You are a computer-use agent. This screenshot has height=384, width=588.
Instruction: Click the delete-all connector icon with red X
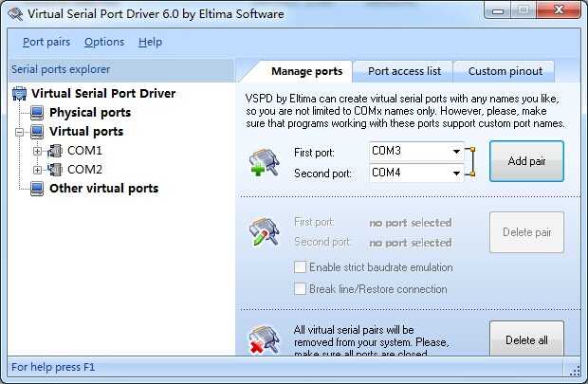point(265,339)
